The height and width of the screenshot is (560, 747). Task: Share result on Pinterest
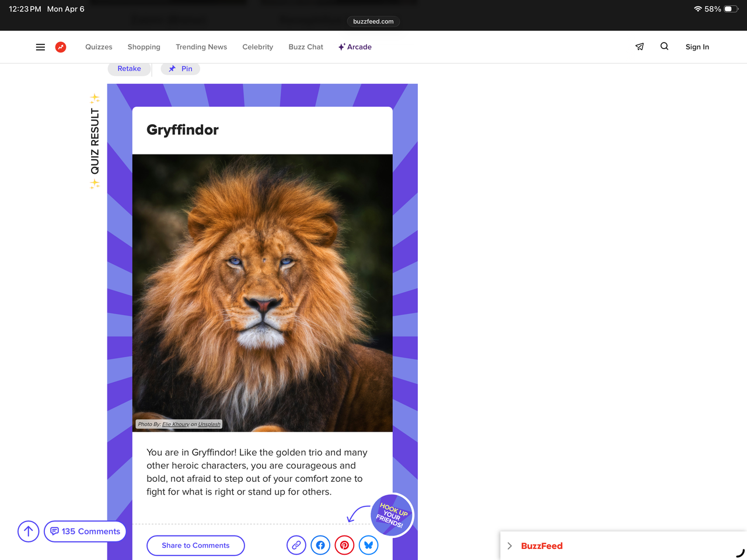tap(344, 545)
